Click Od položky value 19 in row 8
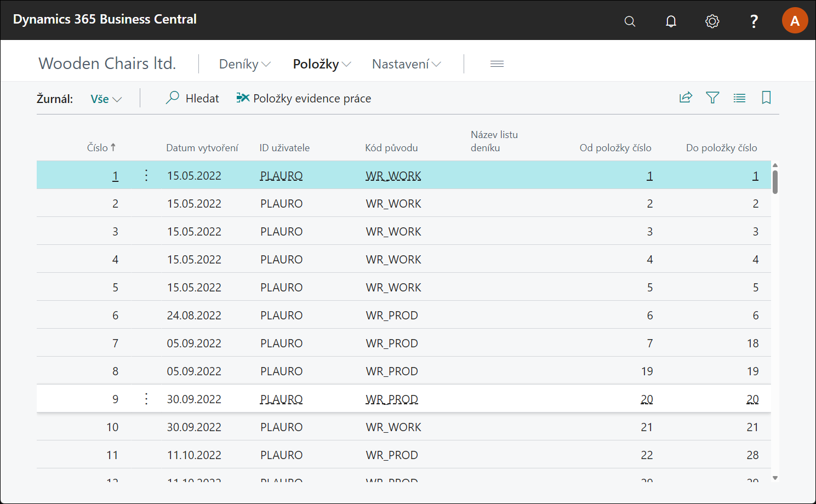Viewport: 816px width, 504px height. [647, 371]
